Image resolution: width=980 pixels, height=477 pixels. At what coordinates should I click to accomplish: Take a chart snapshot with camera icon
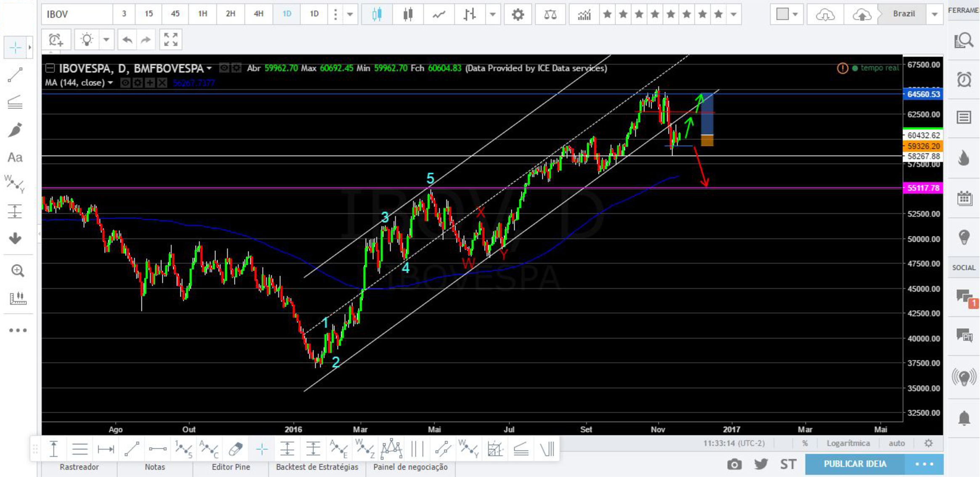(734, 464)
